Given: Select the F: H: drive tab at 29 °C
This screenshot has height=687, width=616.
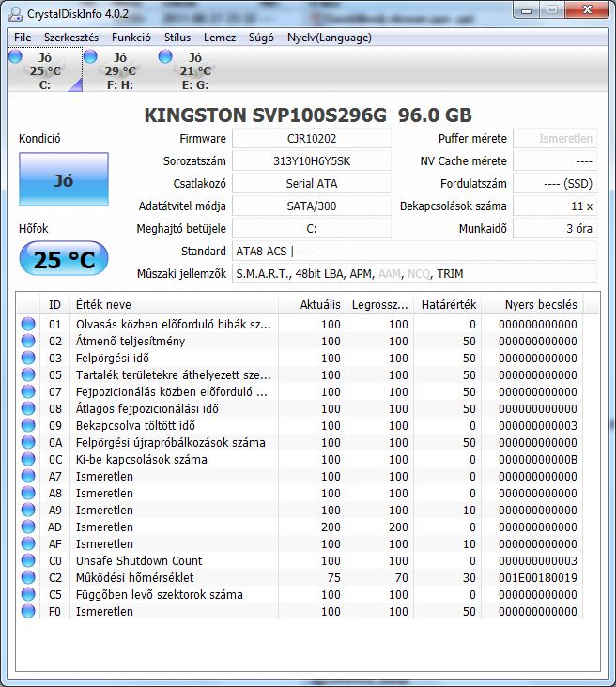Looking at the screenshot, I should [x=120, y=70].
